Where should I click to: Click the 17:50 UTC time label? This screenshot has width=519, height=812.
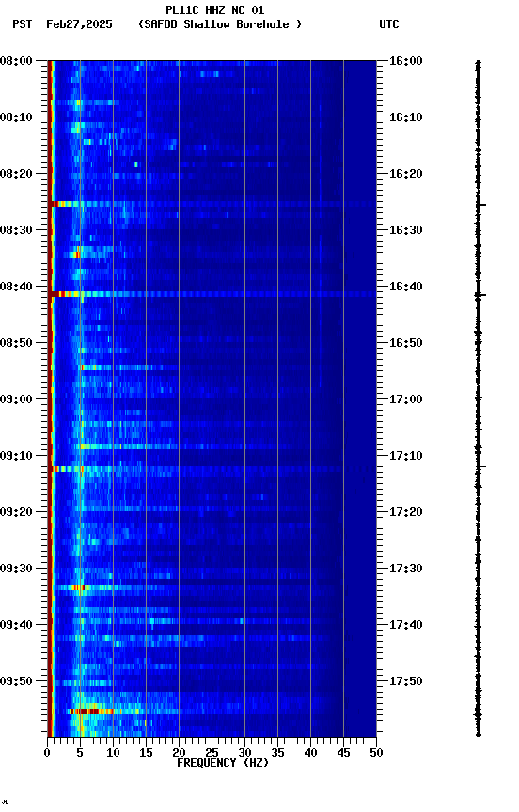pos(405,681)
